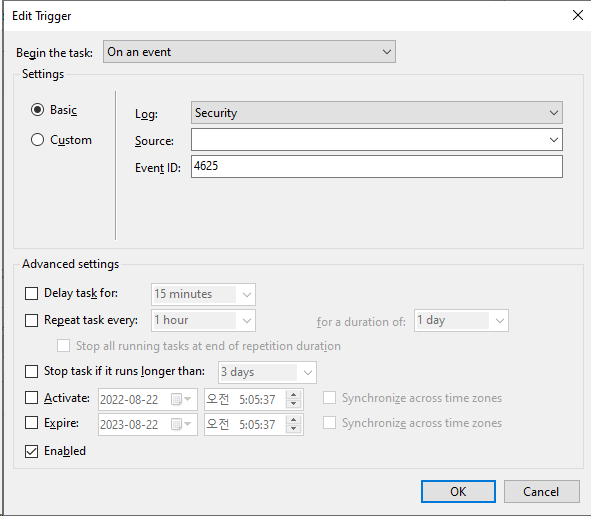Click the Event ID input field
The image size is (591, 516).
(x=377, y=167)
